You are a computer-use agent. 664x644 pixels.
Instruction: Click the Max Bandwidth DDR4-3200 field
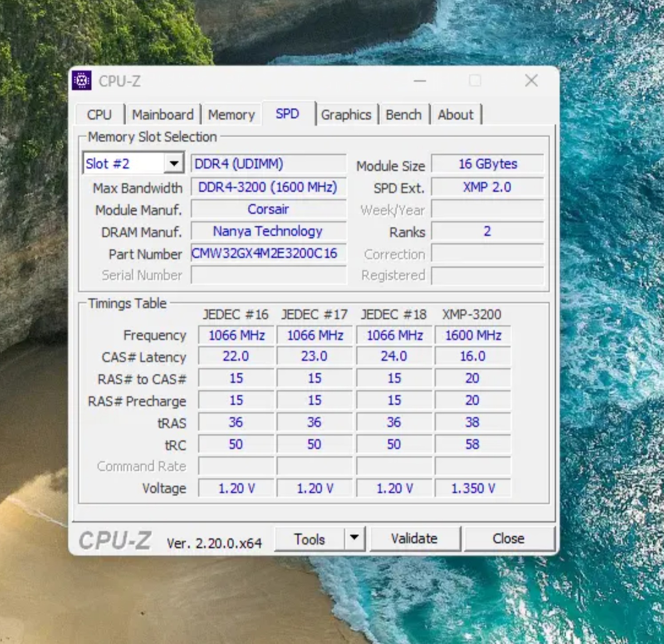[268, 187]
